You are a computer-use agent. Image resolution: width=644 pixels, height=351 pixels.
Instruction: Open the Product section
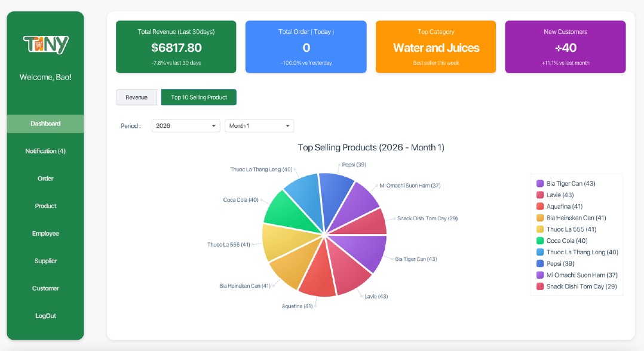45,206
